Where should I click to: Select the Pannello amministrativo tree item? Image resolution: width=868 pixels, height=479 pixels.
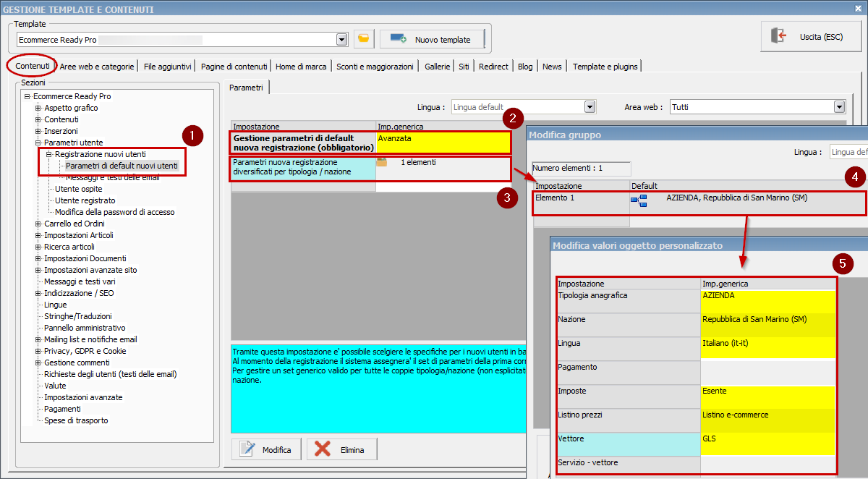click(x=85, y=328)
